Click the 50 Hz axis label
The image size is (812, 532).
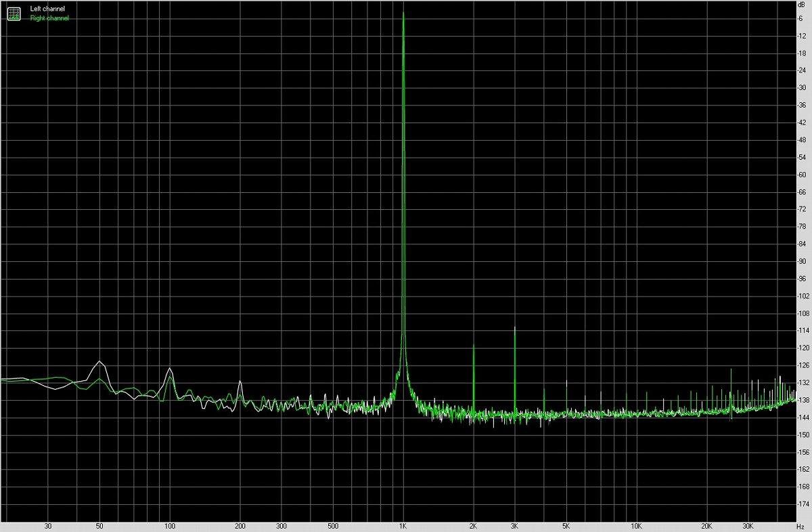99,526
